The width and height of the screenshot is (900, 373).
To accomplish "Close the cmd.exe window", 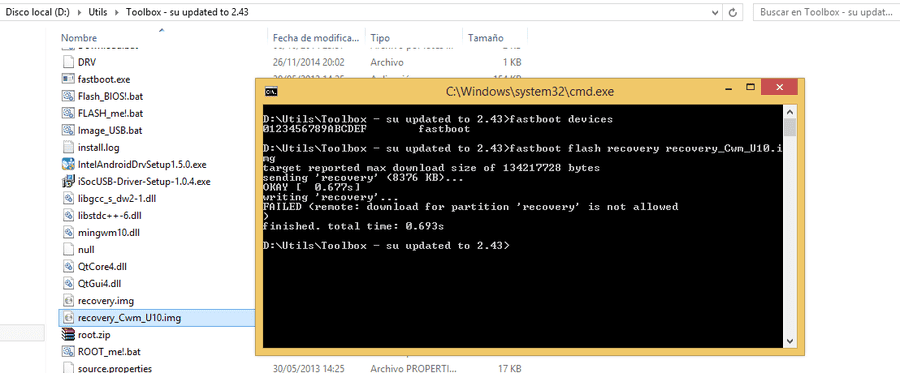I will pos(779,87).
